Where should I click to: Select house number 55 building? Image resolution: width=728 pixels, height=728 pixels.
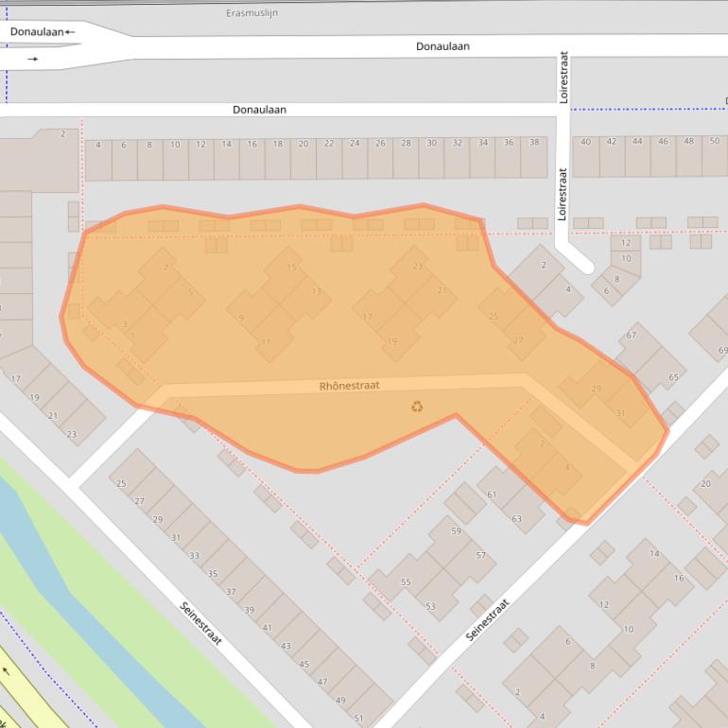coord(406,582)
